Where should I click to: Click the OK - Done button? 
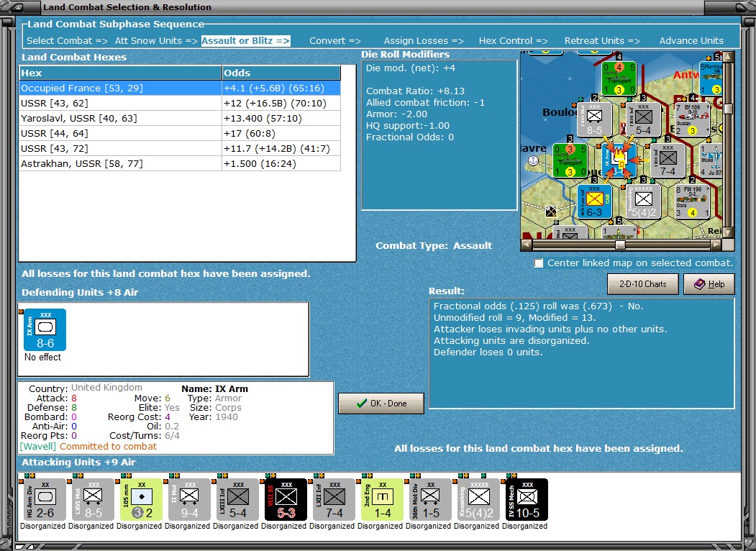381,404
